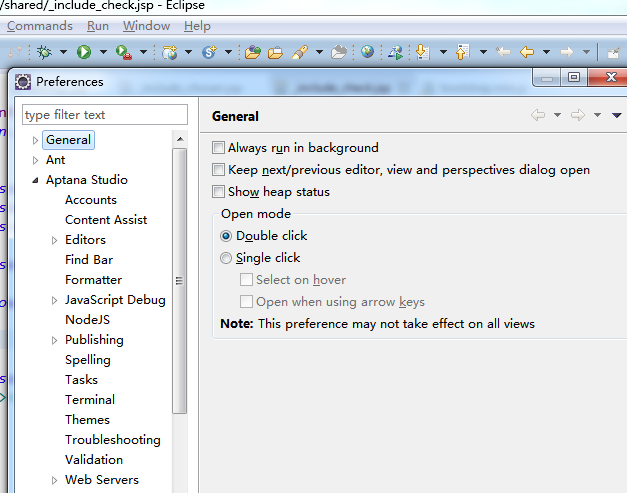Select Validation preference page

(94, 460)
